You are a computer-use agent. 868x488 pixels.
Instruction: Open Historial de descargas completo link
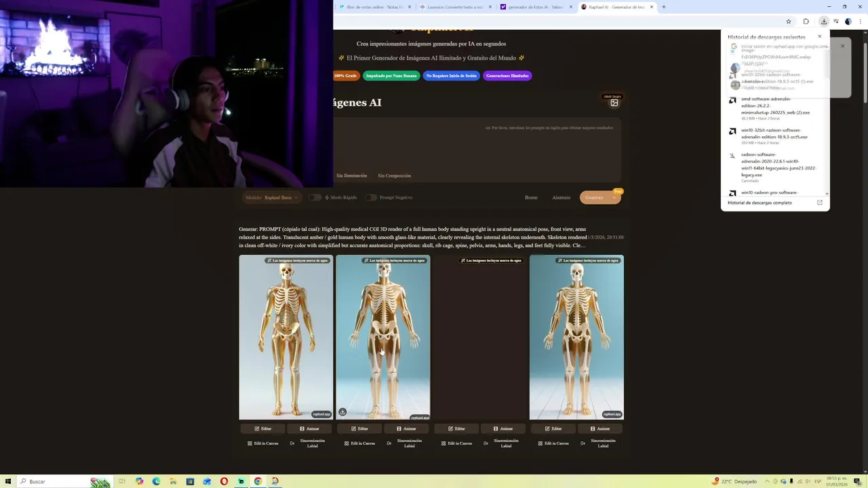(x=759, y=203)
